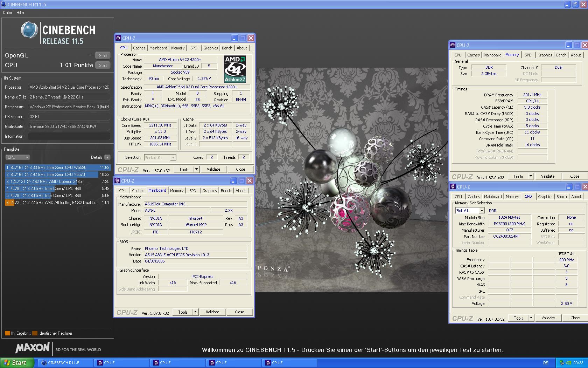Select the last CPU-Z taskbar button
This screenshot has height=368, width=588.
click(x=289, y=363)
